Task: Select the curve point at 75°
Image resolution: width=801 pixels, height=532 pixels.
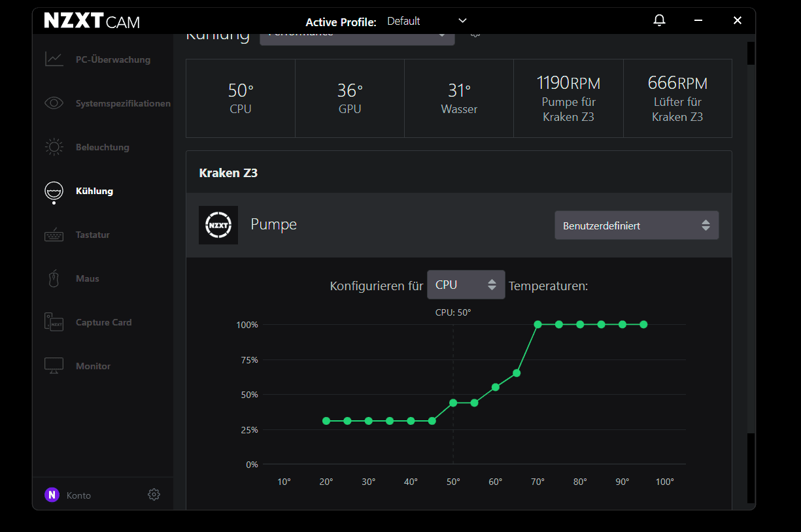Action: pyautogui.click(x=559, y=324)
